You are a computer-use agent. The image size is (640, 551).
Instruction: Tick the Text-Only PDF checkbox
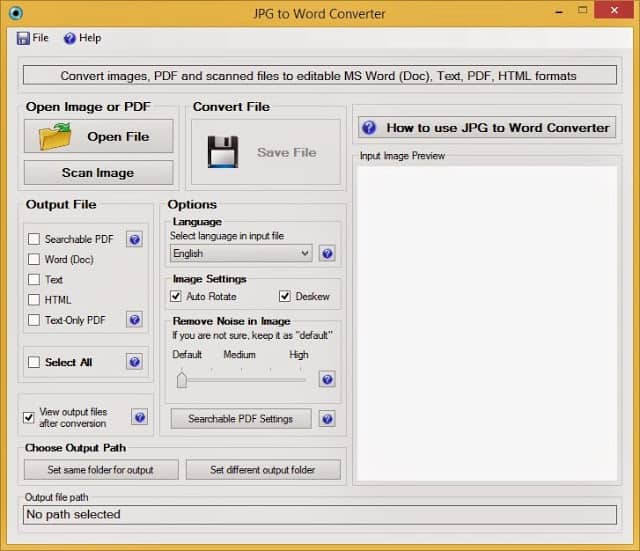[x=34, y=320]
